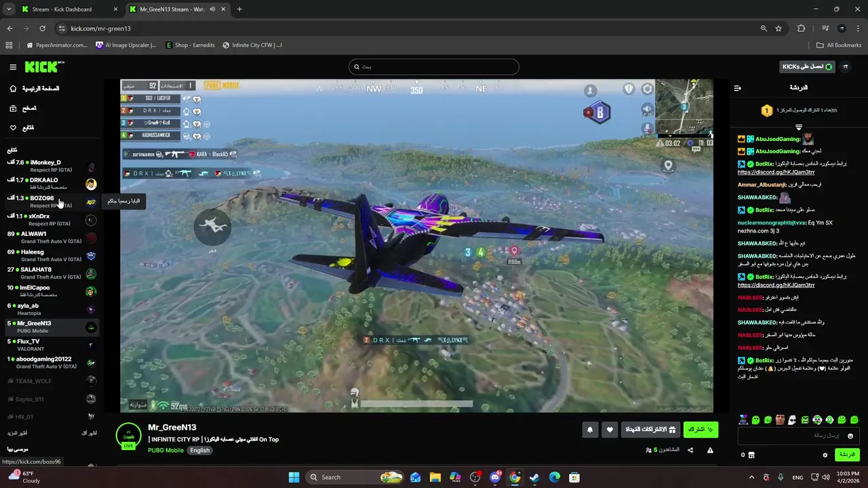
Task: Open ImElCapoo channel in sidebar
Action: 51,291
